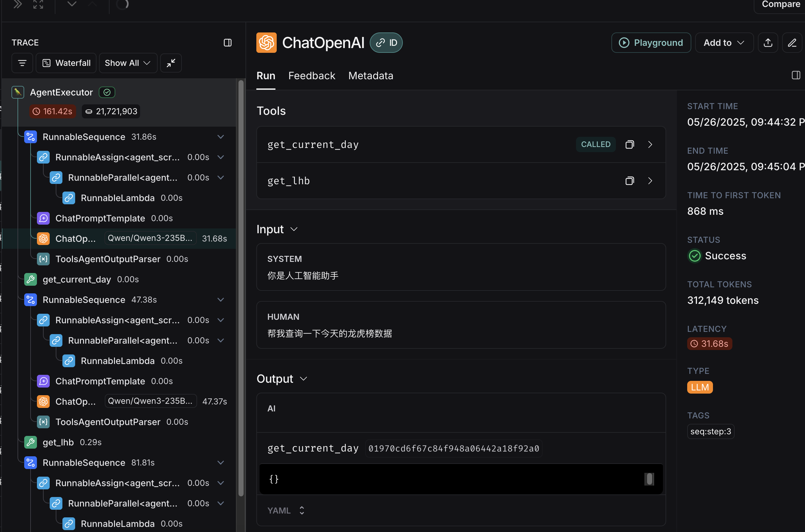Copy the get_lhb tool definition

629,181
